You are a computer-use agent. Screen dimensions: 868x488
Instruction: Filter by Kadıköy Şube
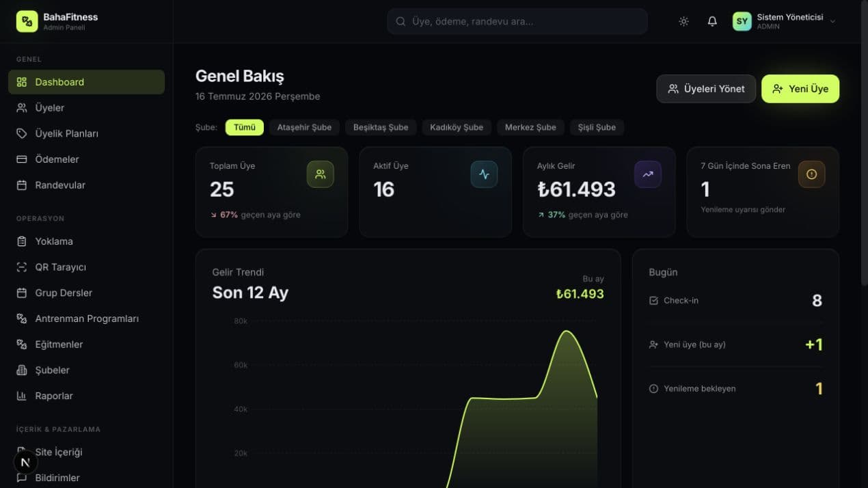point(457,127)
